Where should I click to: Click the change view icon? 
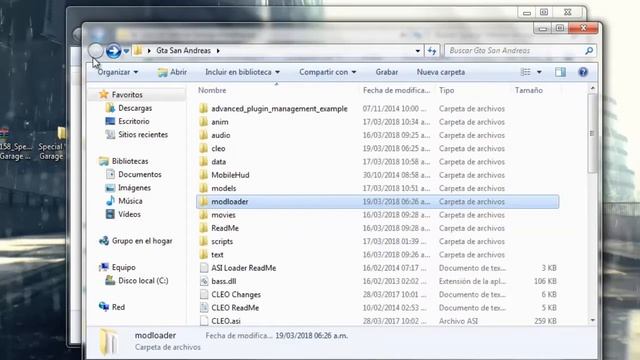tap(526, 72)
